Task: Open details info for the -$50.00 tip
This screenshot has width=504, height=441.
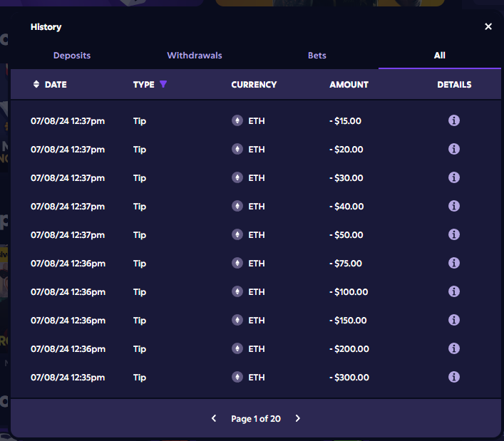Action: tap(454, 235)
